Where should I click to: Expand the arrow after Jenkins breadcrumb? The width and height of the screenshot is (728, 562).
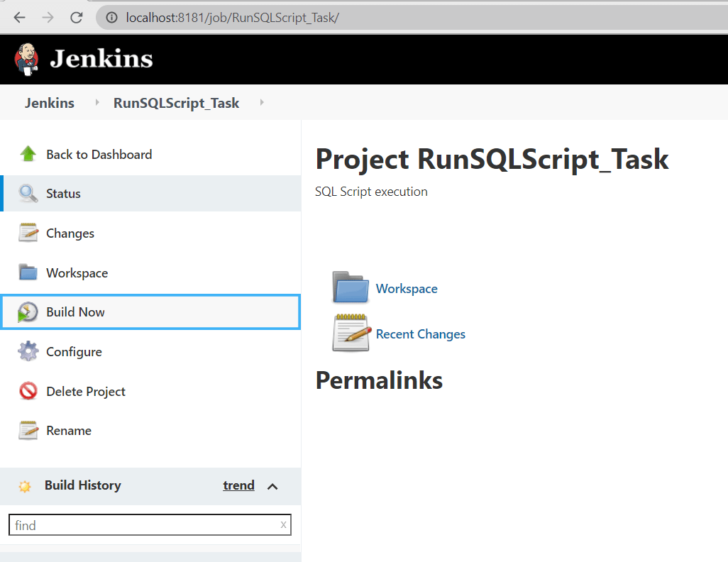(97, 102)
